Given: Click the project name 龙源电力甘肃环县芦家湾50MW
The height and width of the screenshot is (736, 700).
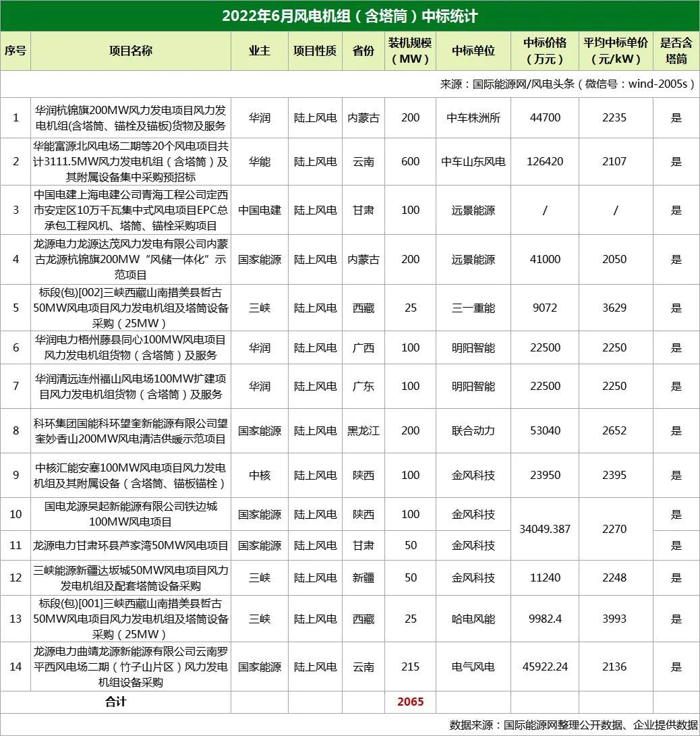Looking at the screenshot, I should click(130, 546).
